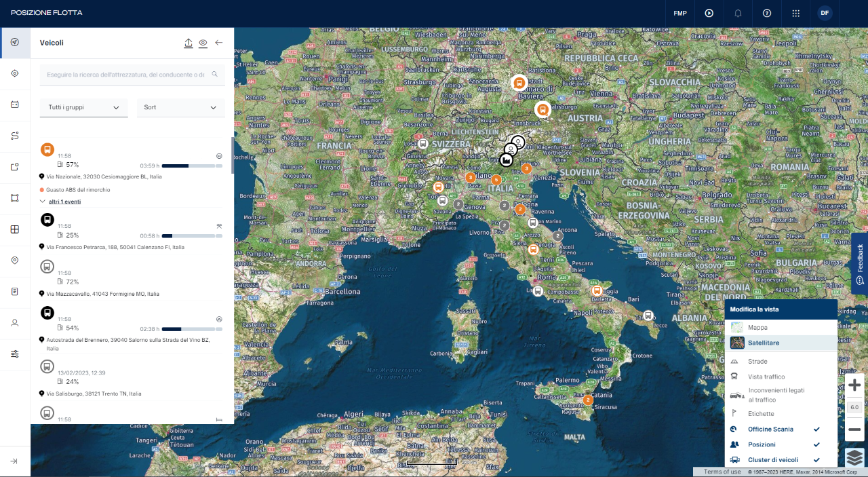868x477 pixels.
Task: Open the apps grid launcher icon
Action: click(x=796, y=13)
